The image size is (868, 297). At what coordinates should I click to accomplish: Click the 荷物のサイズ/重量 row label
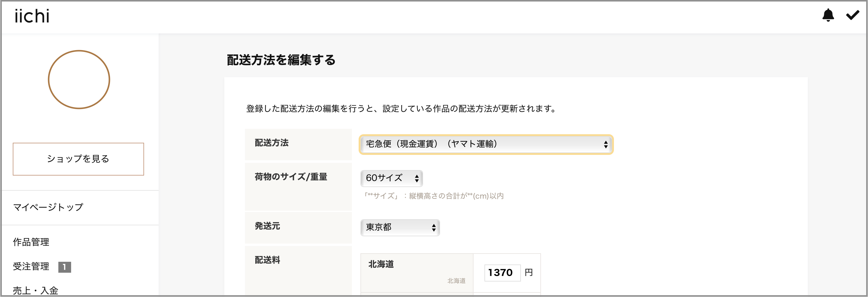click(x=291, y=177)
